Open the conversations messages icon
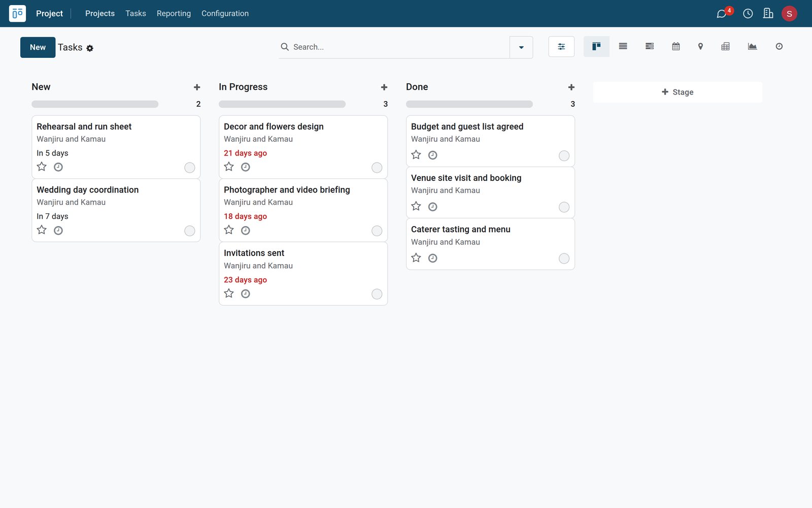 coord(721,14)
